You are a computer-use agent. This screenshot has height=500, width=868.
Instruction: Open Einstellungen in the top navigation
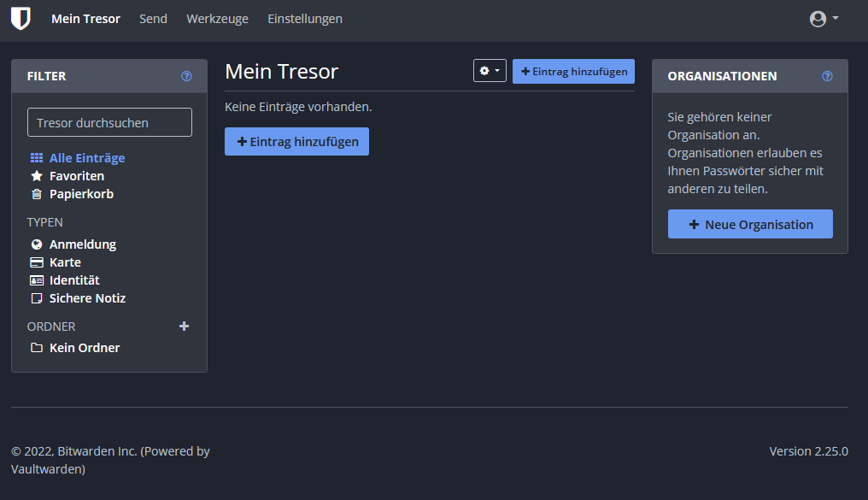(x=305, y=19)
